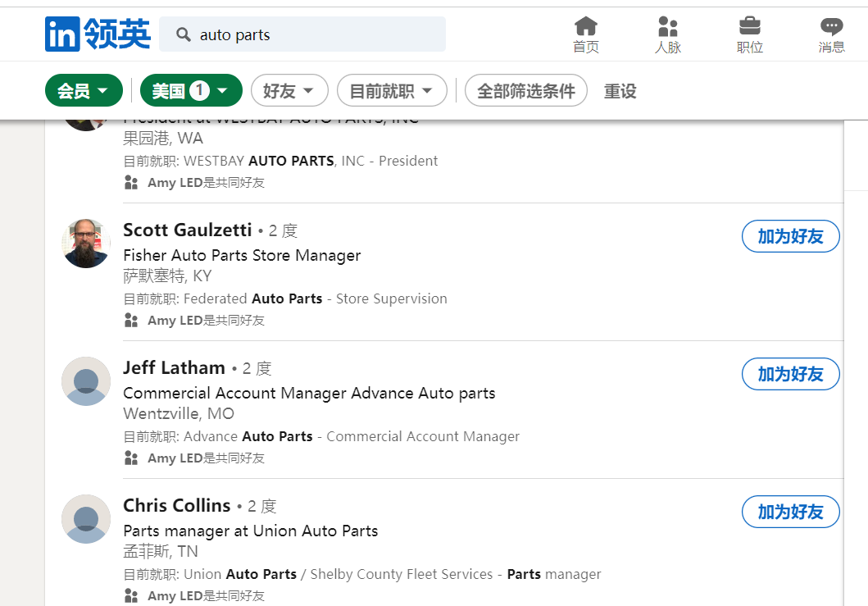
Task: Add Scott Gaulzetti as 好友
Action: point(790,236)
